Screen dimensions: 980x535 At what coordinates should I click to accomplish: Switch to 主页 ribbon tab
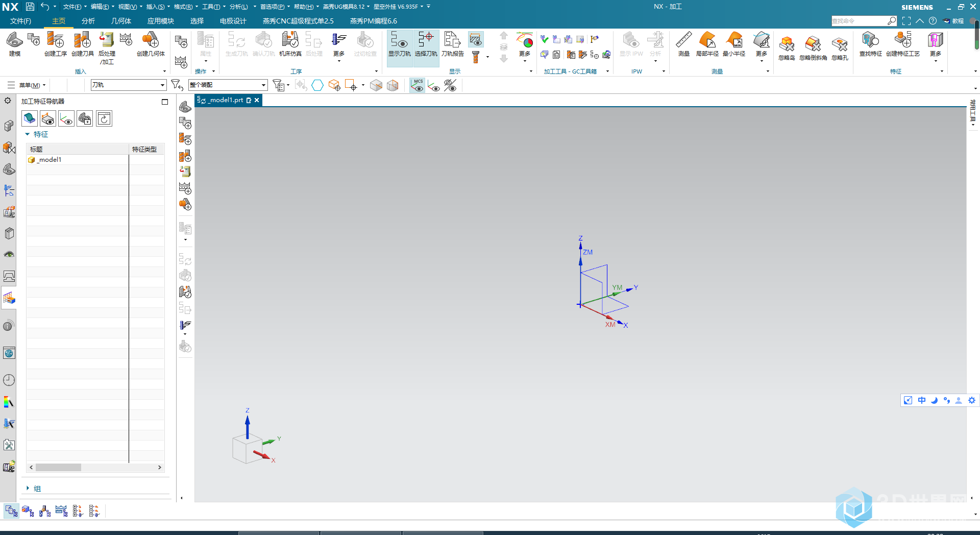pos(59,21)
